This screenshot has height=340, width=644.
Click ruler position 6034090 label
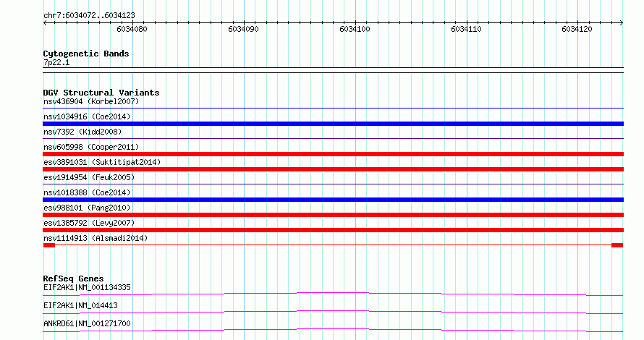click(244, 29)
